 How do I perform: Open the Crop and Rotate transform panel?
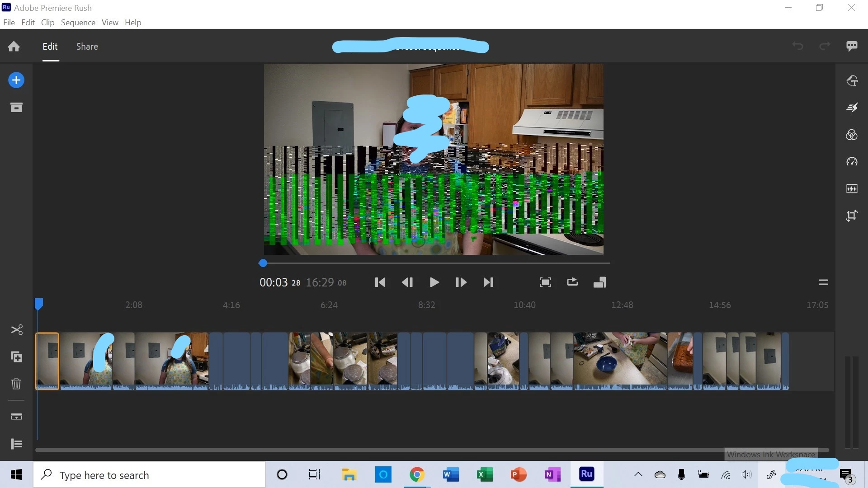(852, 216)
